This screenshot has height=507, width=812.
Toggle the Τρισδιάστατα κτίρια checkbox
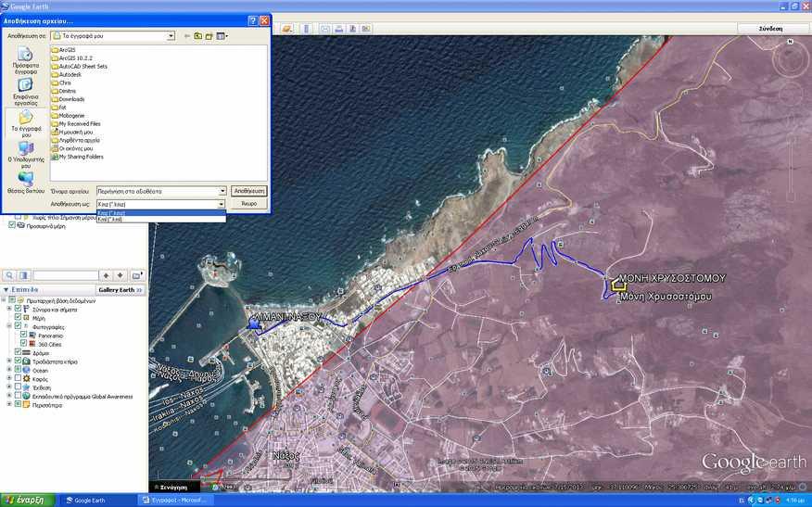click(18, 361)
